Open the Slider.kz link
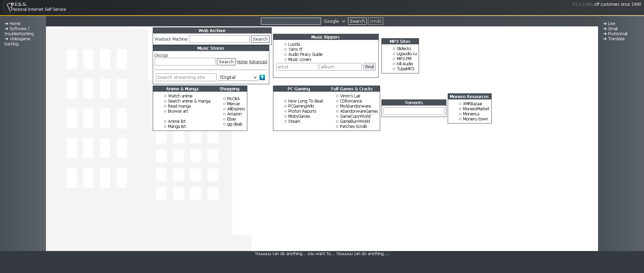Image resolution: width=644 pixels, height=273 pixels. (404, 49)
